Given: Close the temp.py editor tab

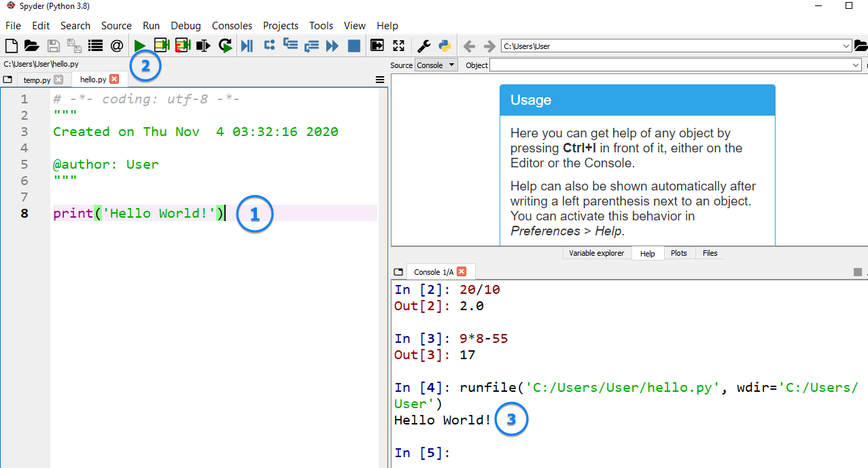Looking at the screenshot, I should (58, 80).
